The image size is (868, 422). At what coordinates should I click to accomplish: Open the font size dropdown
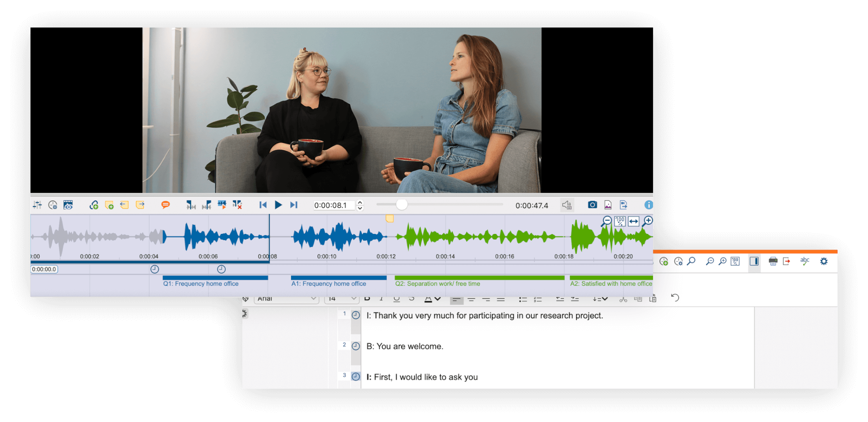(341, 299)
